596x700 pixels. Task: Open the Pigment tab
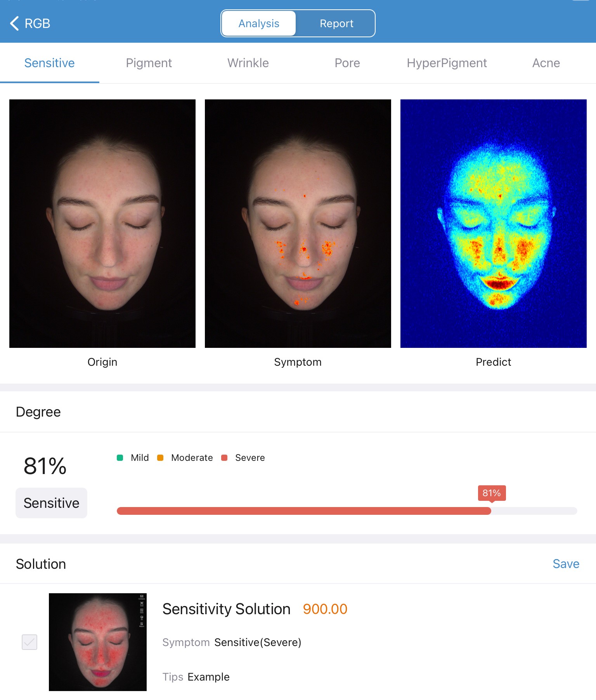(x=149, y=63)
